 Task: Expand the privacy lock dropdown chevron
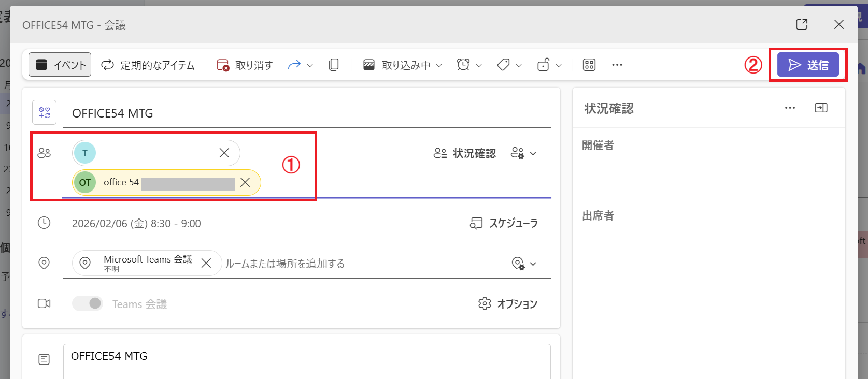click(x=559, y=65)
